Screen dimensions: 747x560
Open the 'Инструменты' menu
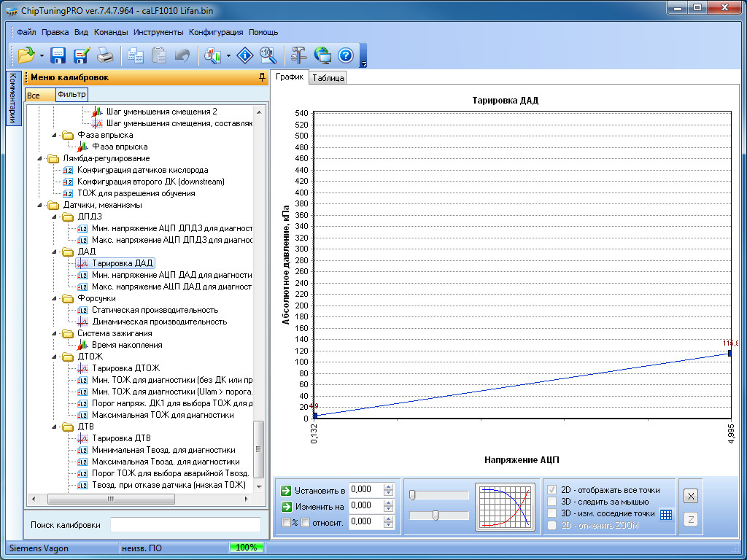point(158,32)
